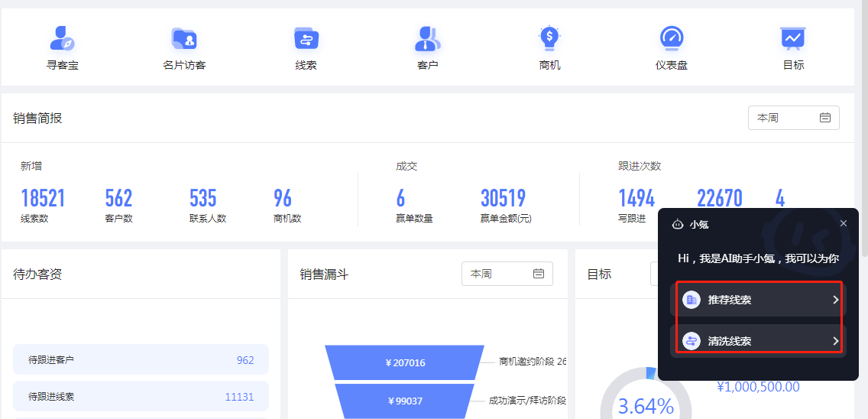Open the 仪表盘 gauge icon
Image resolution: width=868 pixels, height=419 pixels.
coord(672,38)
